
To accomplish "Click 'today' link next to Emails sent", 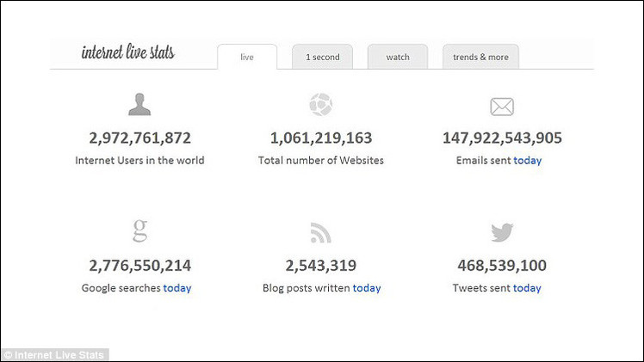I will [528, 160].
